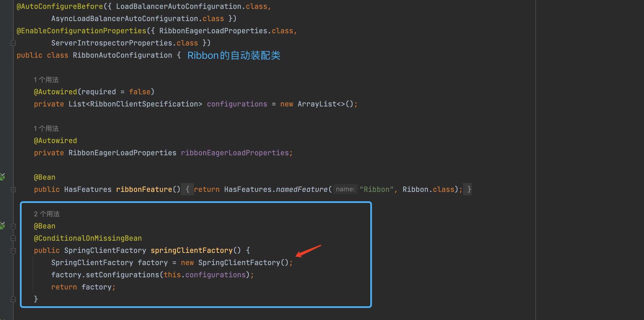Click LoadBalancerAutoConfiguration on the first line
The height and width of the screenshot is (320, 644).
point(179,6)
